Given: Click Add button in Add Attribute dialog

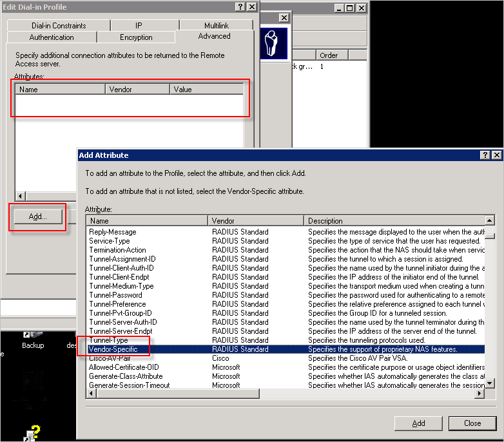Looking at the screenshot, I should click(418, 423).
